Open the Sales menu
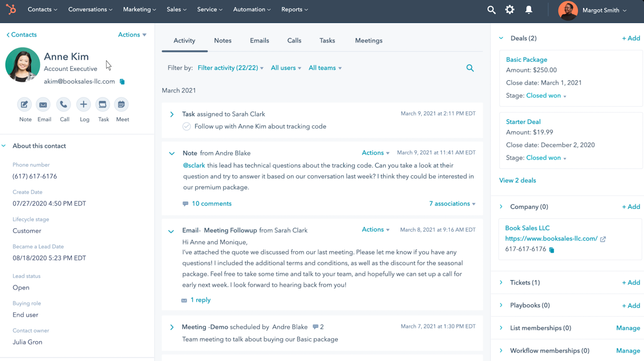Screen dimensions: 644x361 click(x=176, y=9)
